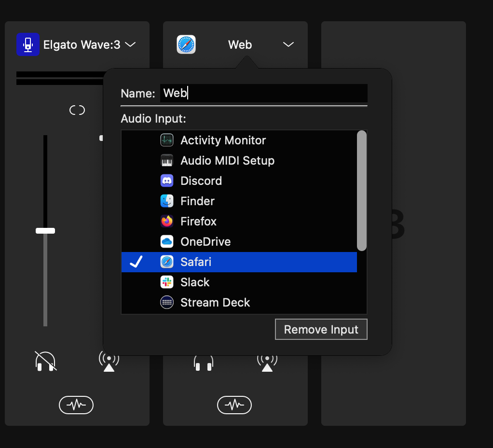This screenshot has height=448, width=493.
Task: Click the audio input list scrollbar
Action: point(362,191)
